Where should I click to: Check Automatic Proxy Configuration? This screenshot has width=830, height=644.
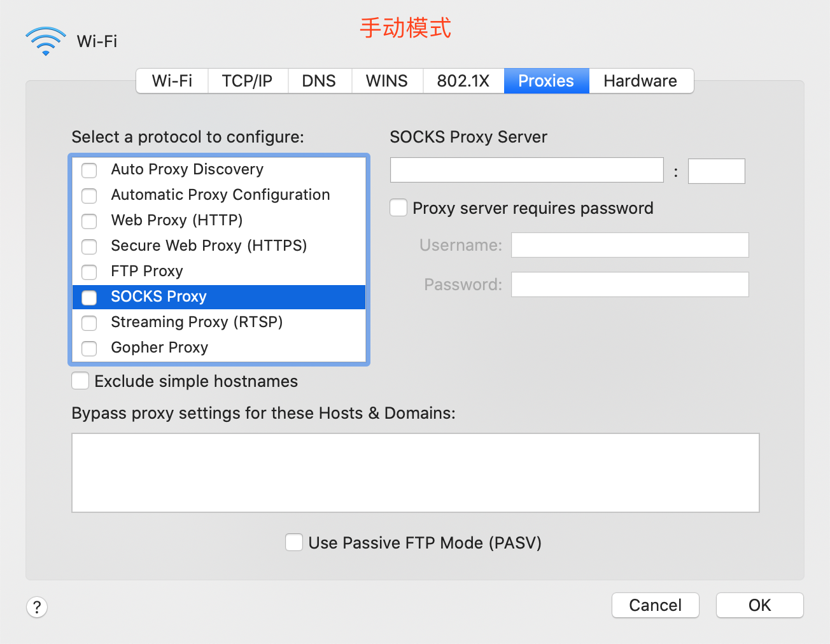pos(89,196)
